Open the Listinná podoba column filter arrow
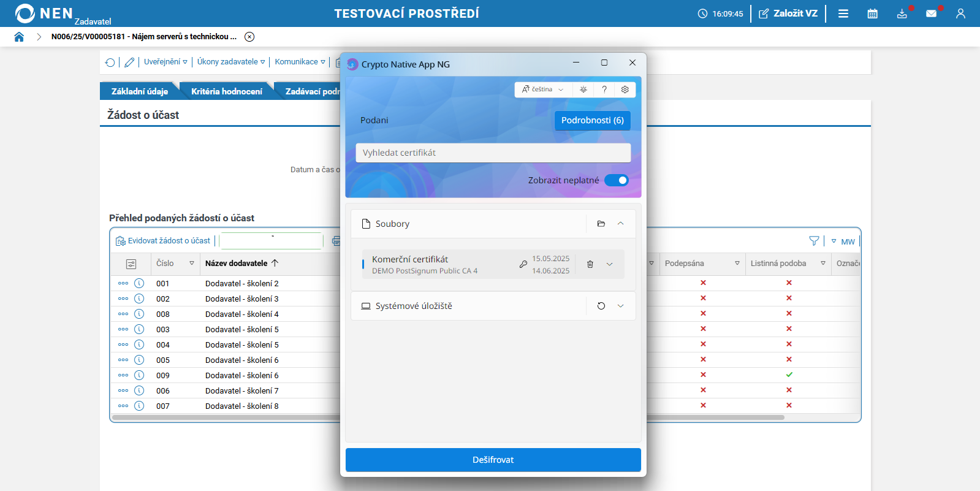 pos(823,264)
